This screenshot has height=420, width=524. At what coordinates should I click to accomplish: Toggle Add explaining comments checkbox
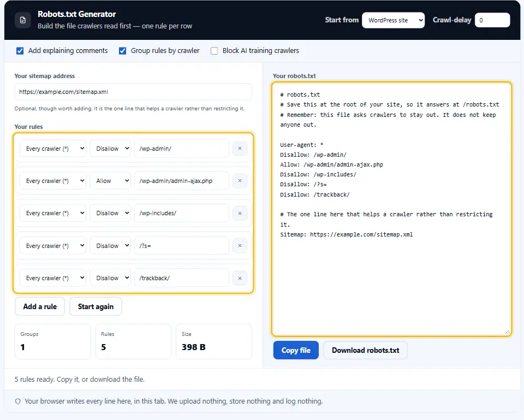pyautogui.click(x=20, y=51)
